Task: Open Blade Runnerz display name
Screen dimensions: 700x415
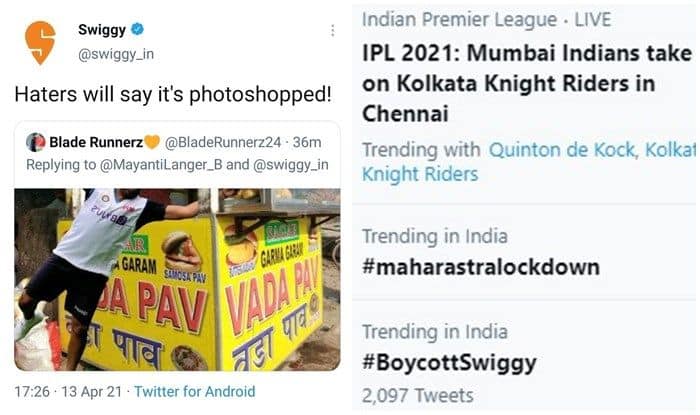Action: point(96,142)
